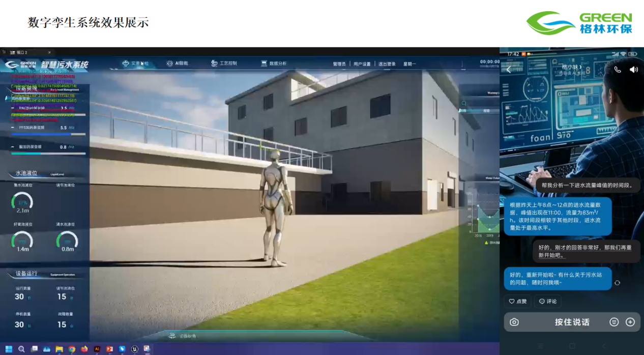Open the 实景巡检 navigation tab

[136, 64]
